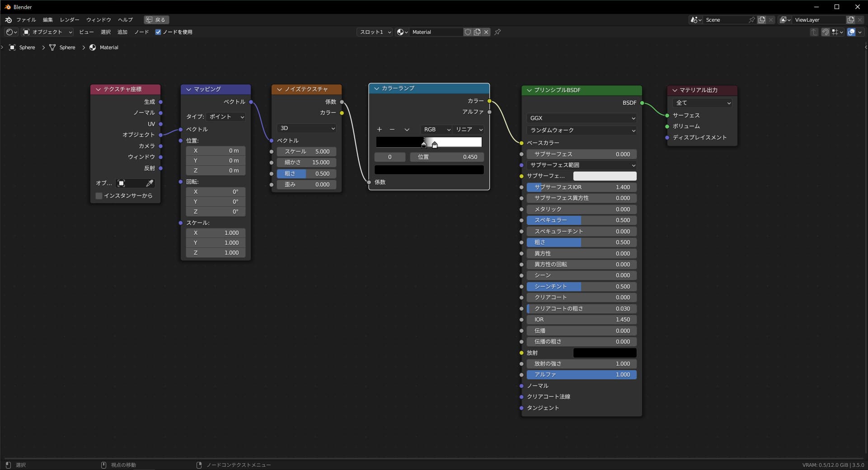Image resolution: width=868 pixels, height=470 pixels.
Task: Open the 追加 menu in the node editor header
Action: pyautogui.click(x=122, y=32)
